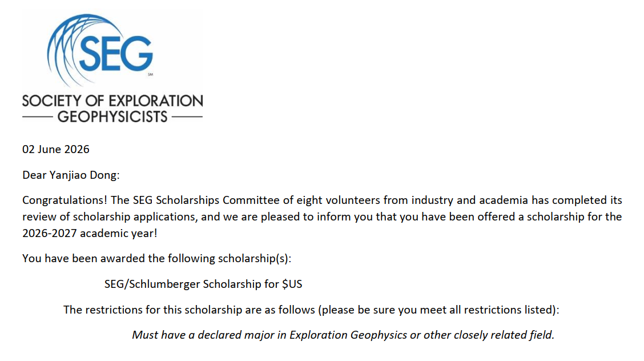Click '2026-2027 academic year!' text

(x=90, y=233)
